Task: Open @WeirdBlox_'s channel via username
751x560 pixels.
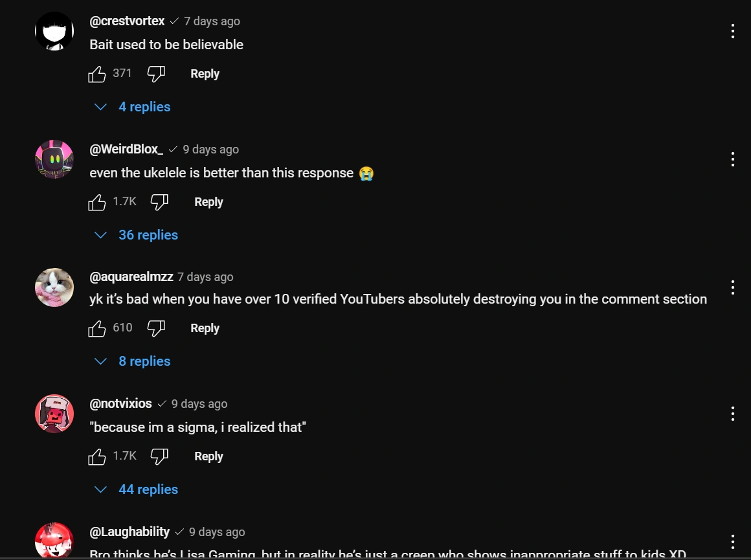Action: pos(126,149)
